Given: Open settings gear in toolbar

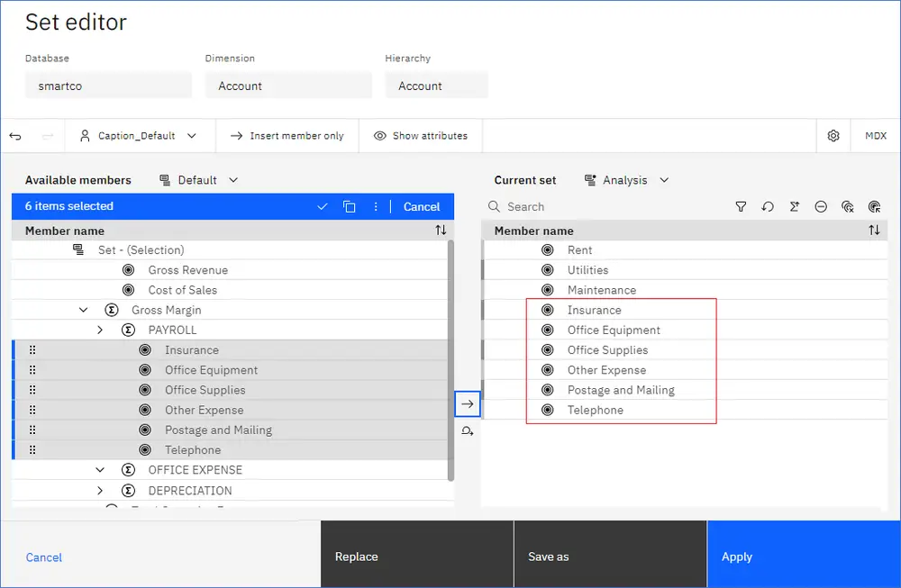Looking at the screenshot, I should [833, 135].
